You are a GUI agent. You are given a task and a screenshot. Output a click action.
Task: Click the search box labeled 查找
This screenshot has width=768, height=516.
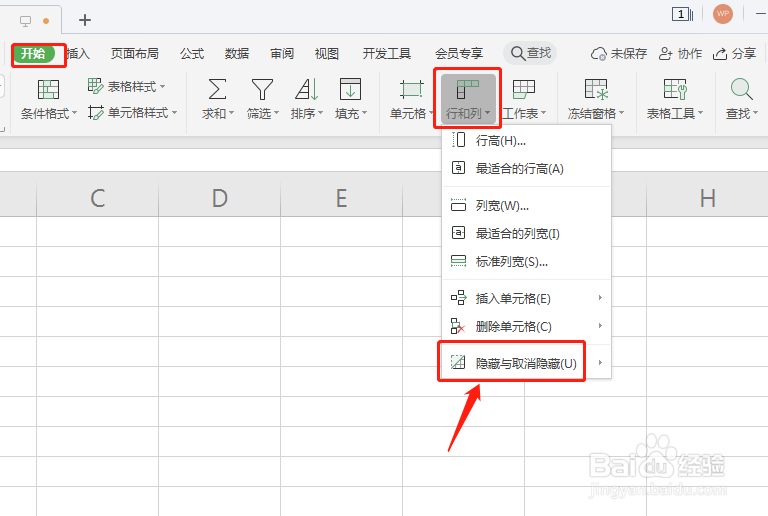tap(530, 53)
